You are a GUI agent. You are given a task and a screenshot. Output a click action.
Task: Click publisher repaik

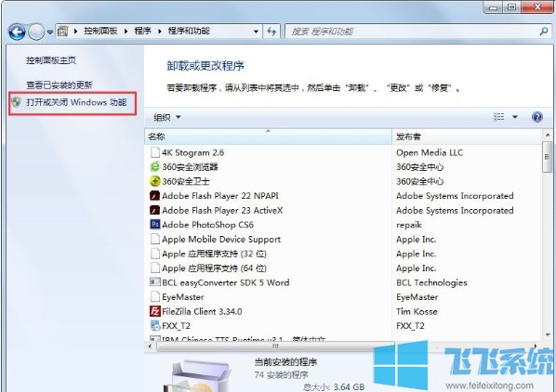pyautogui.click(x=409, y=225)
